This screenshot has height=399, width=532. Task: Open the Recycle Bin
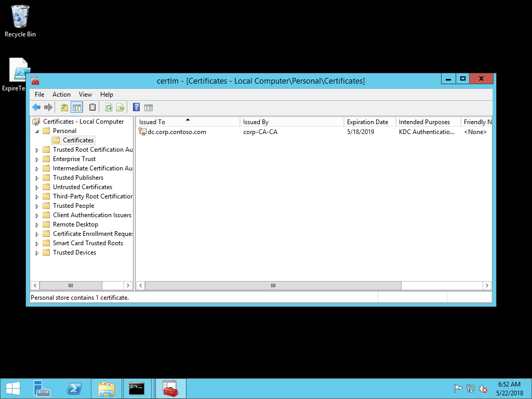pos(19,16)
